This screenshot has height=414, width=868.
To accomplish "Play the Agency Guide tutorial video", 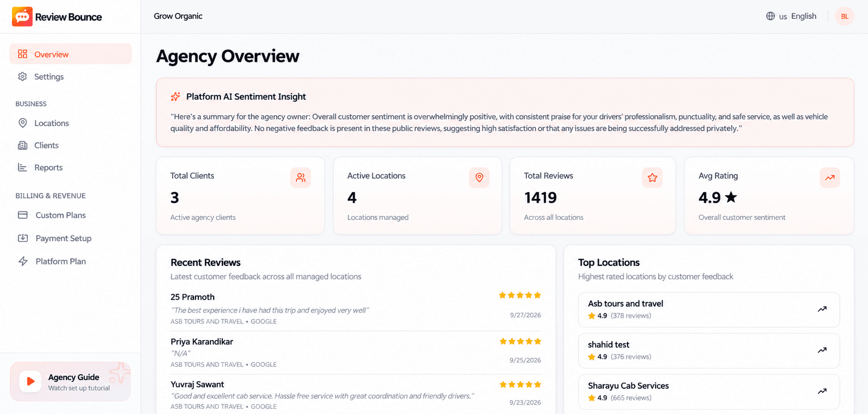I will tap(30, 381).
